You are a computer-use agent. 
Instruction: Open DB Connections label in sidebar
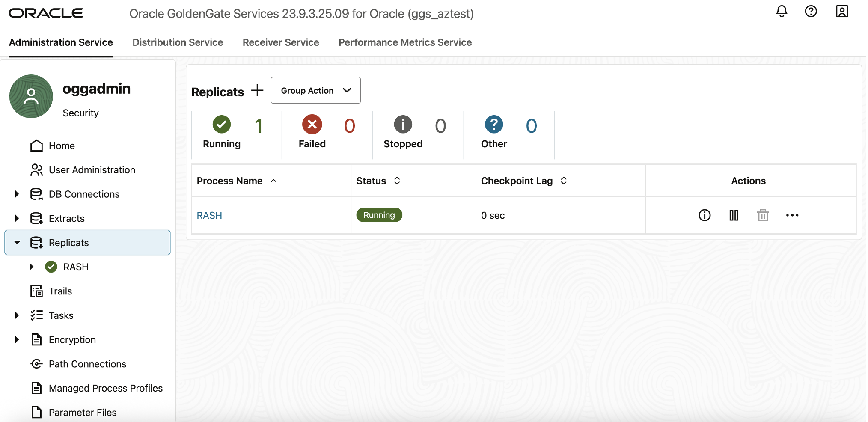point(84,194)
